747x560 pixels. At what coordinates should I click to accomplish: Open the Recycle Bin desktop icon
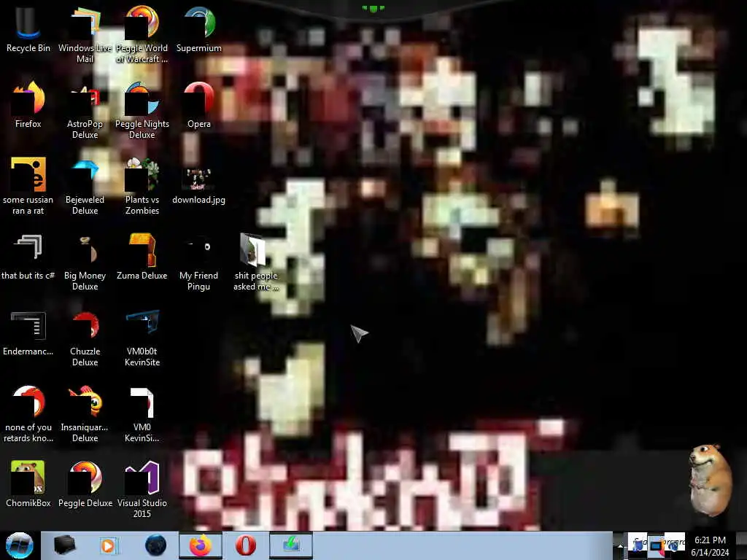click(28, 29)
